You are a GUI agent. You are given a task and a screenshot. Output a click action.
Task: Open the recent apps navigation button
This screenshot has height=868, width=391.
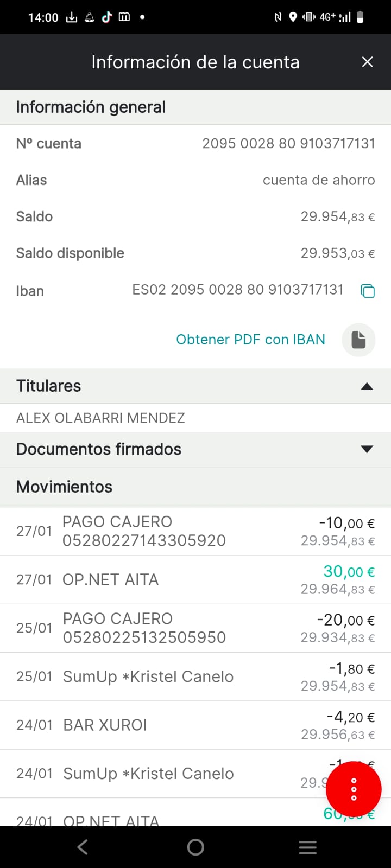click(307, 847)
